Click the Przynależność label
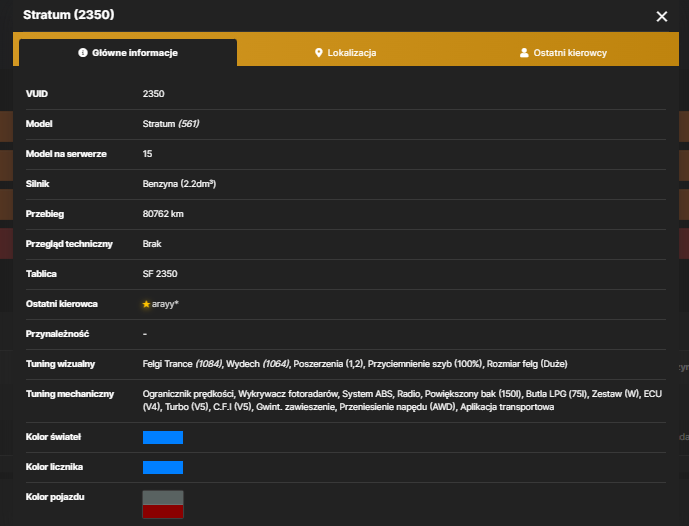This screenshot has width=689, height=526. (57, 334)
